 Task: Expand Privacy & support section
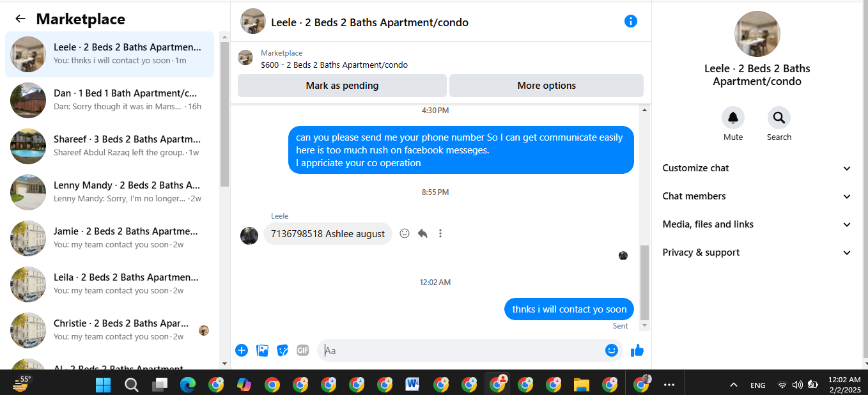(757, 252)
